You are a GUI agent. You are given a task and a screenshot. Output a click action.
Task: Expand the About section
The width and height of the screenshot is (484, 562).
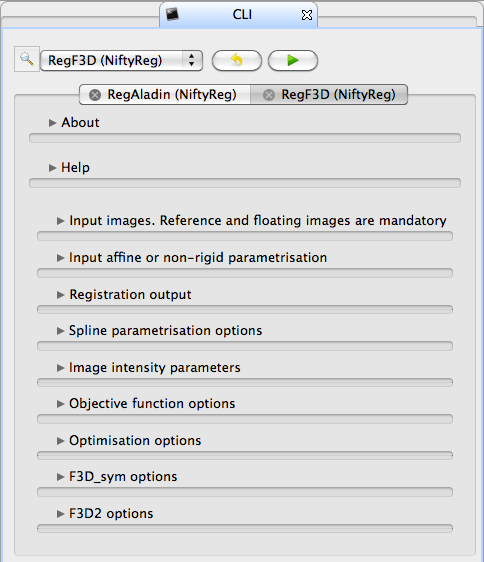[x=52, y=123]
